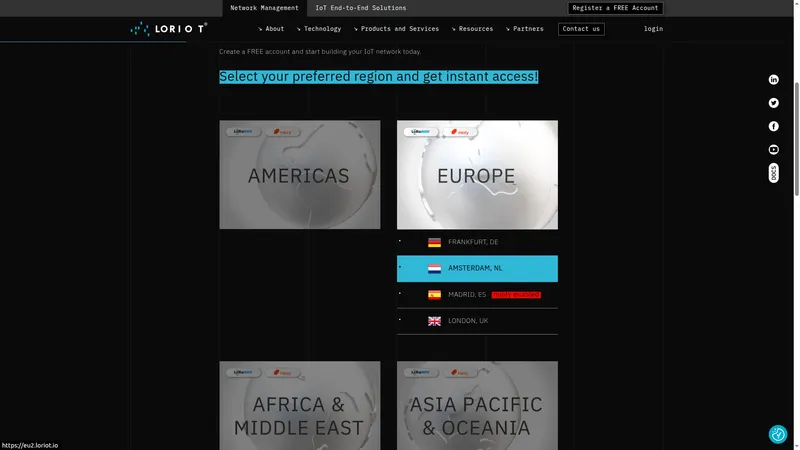Expand the Resources menu

click(472, 29)
